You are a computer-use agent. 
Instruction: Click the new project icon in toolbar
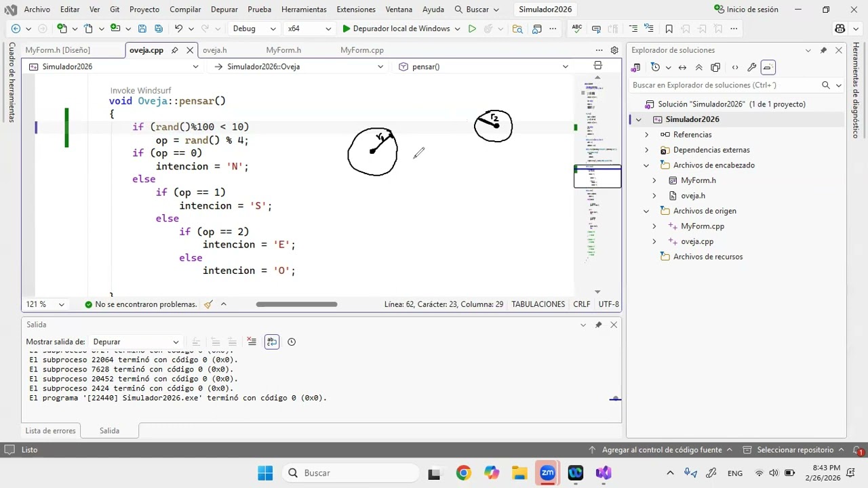[x=62, y=28]
